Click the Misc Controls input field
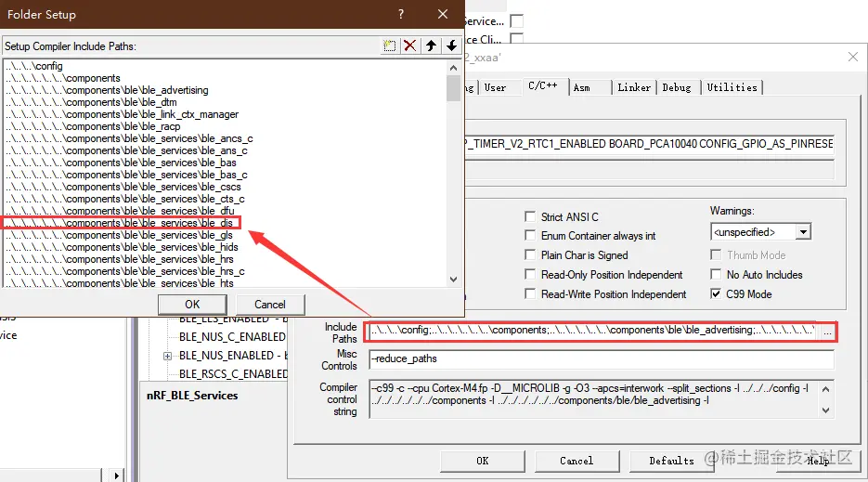The width and height of the screenshot is (868, 482). (x=602, y=359)
